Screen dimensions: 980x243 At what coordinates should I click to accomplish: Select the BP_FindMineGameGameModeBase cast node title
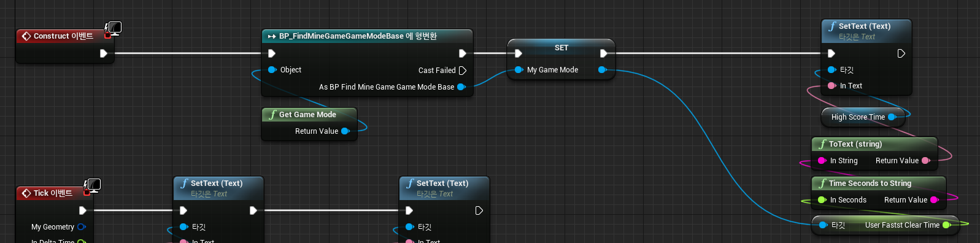[358, 36]
